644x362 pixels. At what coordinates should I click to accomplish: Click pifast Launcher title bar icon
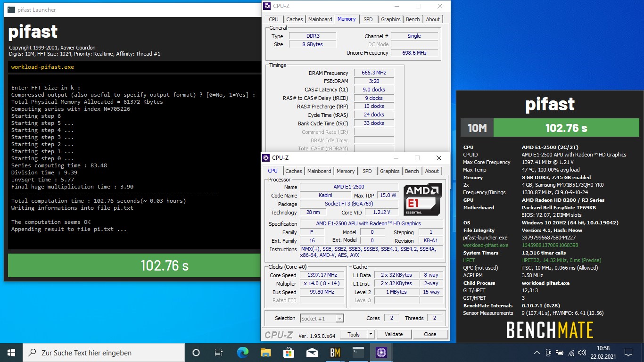tap(11, 9)
